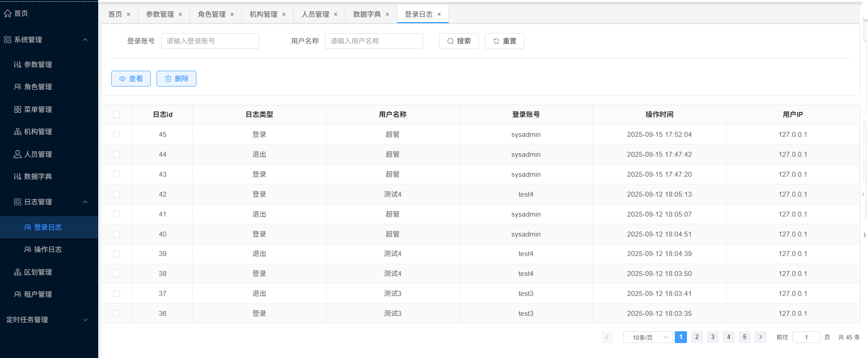Click the 搜索 search button
Viewport: 868px width, 358px height.
(459, 41)
